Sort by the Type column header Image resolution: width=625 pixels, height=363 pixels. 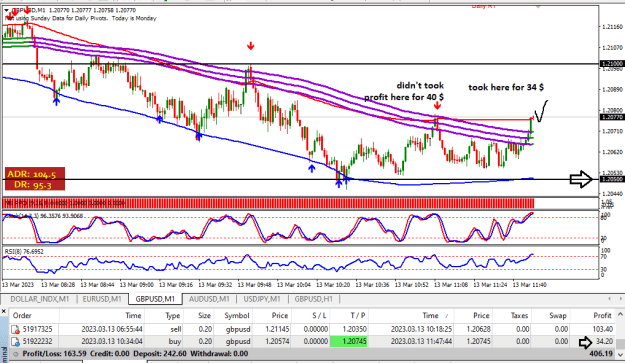pyautogui.click(x=173, y=316)
